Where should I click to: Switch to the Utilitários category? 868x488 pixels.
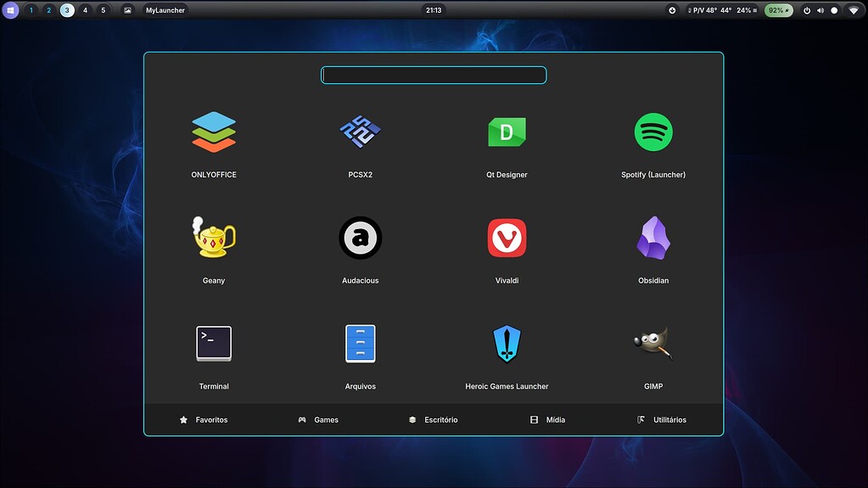(x=662, y=420)
